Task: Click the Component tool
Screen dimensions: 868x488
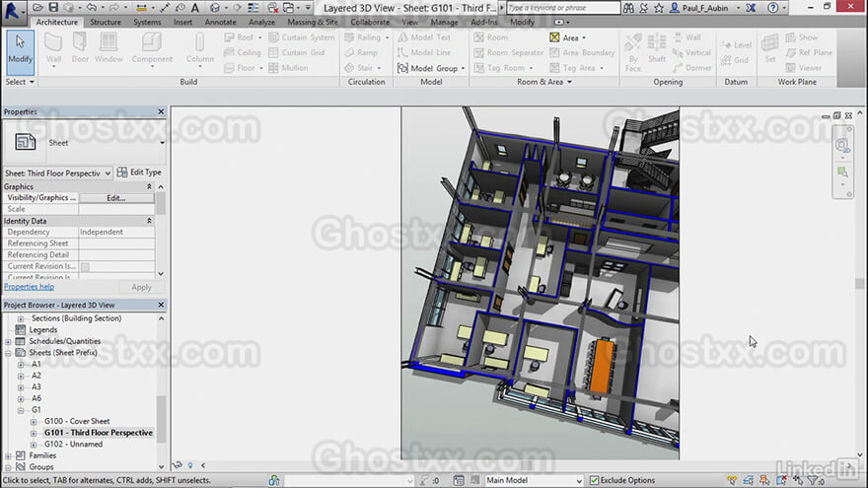Action: [152, 50]
